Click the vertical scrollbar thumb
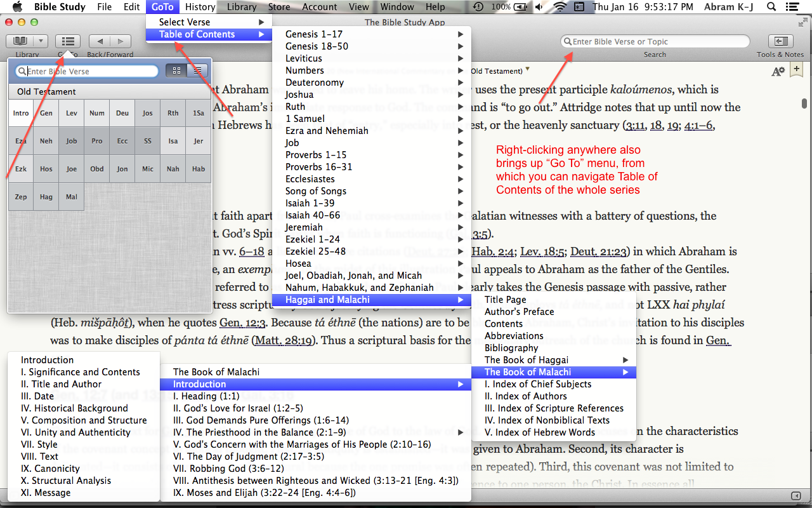812x508 pixels. 804,103
